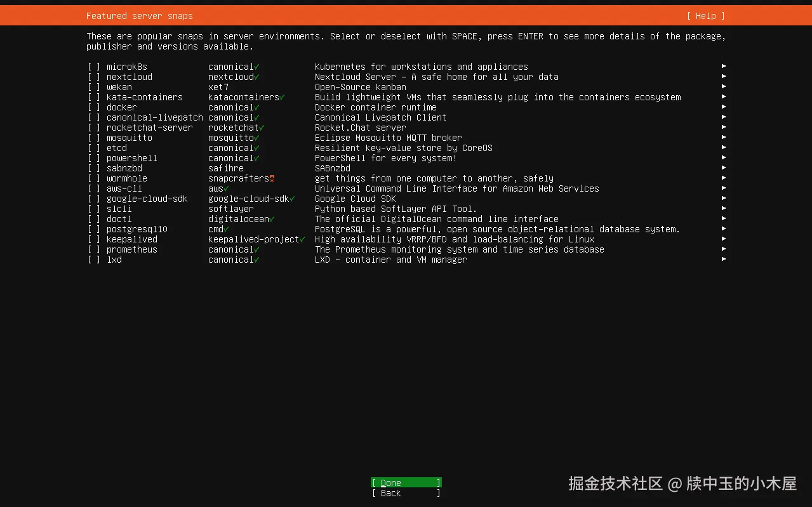Check the etcd snap checkbox

click(94, 148)
